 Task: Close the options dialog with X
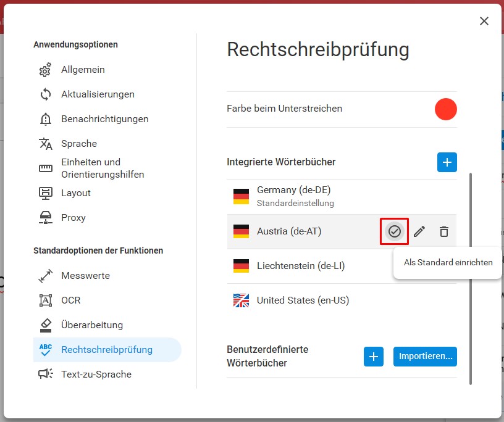(x=484, y=21)
